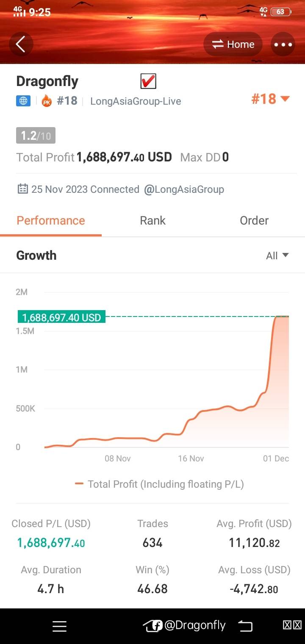Open the All time range dropdown
The width and height of the screenshot is (305, 644).
pos(277,255)
